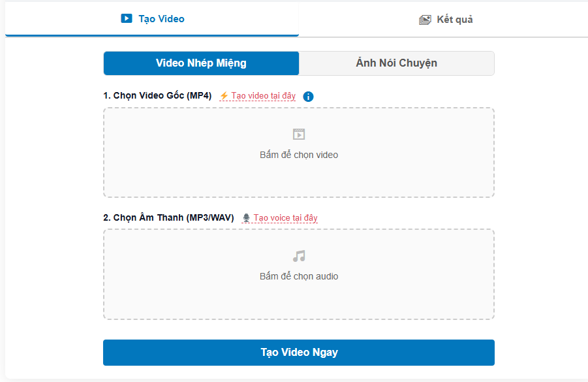Click the lightning bolt icon

[224, 96]
